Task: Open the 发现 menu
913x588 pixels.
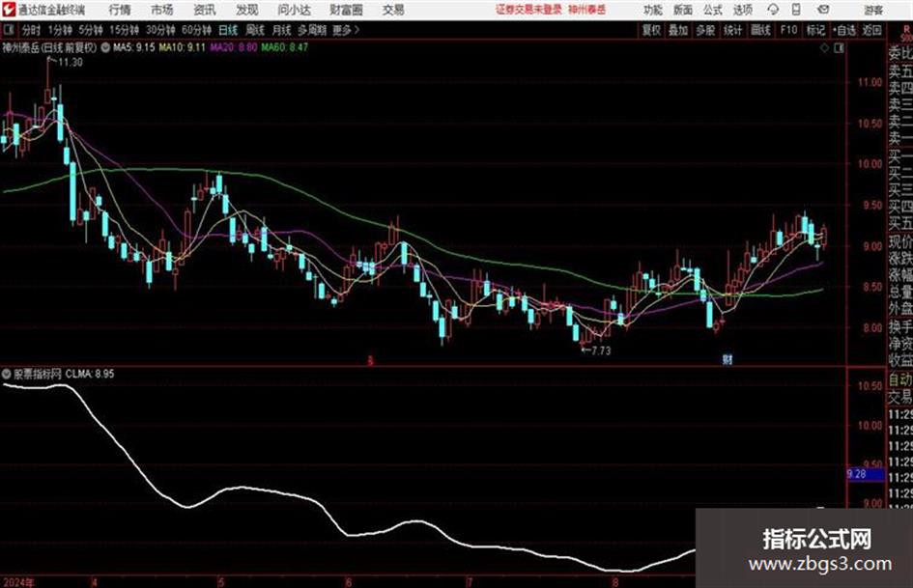Action: click(247, 10)
